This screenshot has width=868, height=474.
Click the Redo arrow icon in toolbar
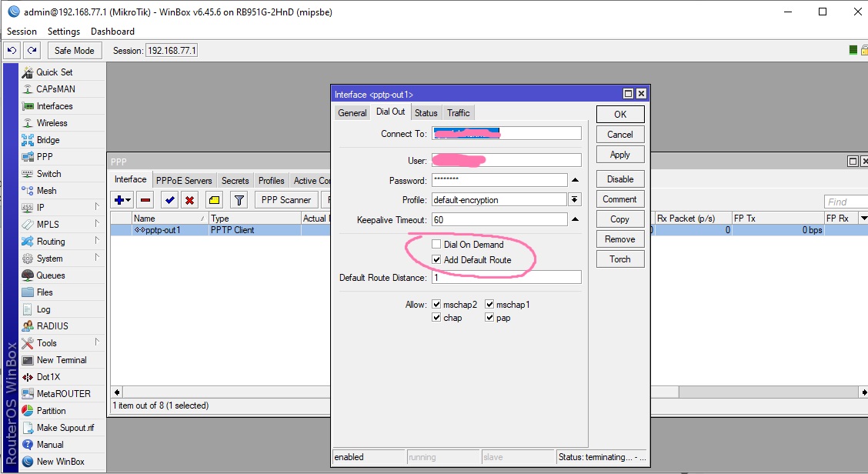(x=32, y=50)
